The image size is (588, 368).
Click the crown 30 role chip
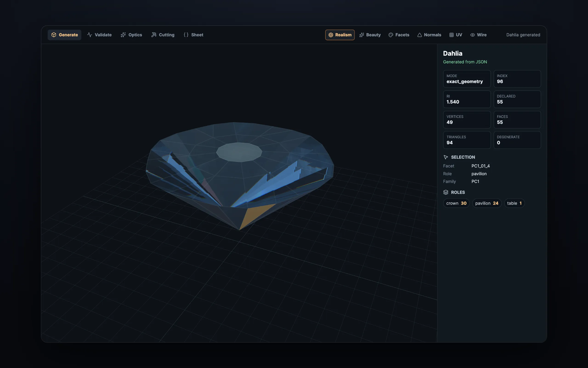click(456, 203)
